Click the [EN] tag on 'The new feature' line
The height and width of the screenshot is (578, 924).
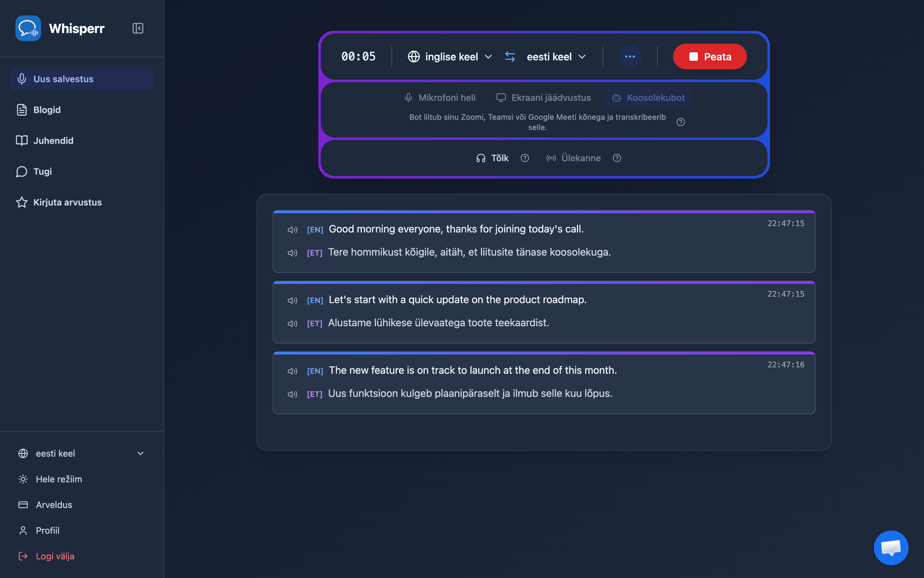pyautogui.click(x=315, y=371)
